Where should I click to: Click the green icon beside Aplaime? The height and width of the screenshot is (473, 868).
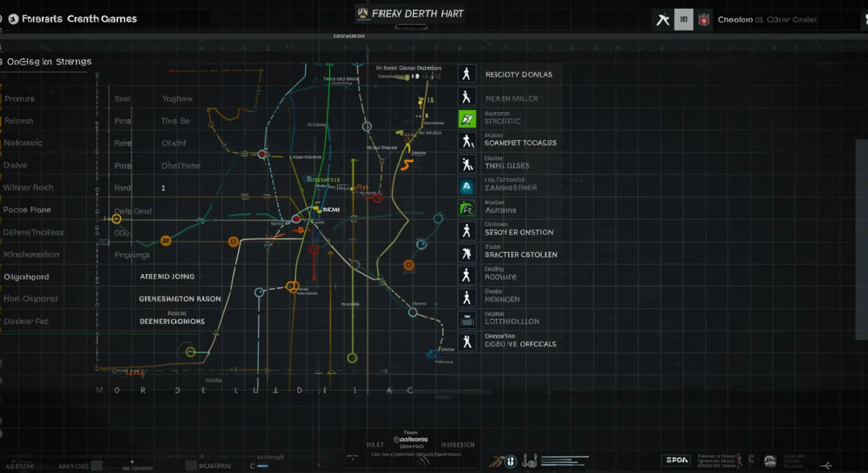[467, 208]
